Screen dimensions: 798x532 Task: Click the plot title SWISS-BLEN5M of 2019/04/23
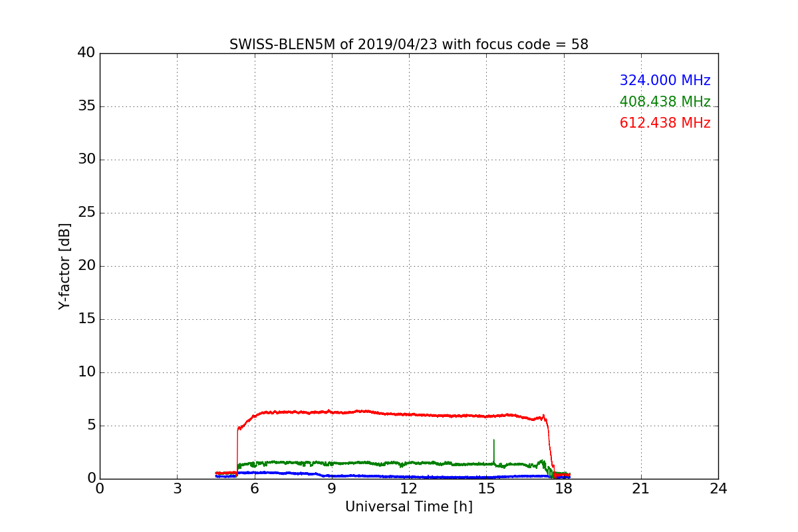409,45
